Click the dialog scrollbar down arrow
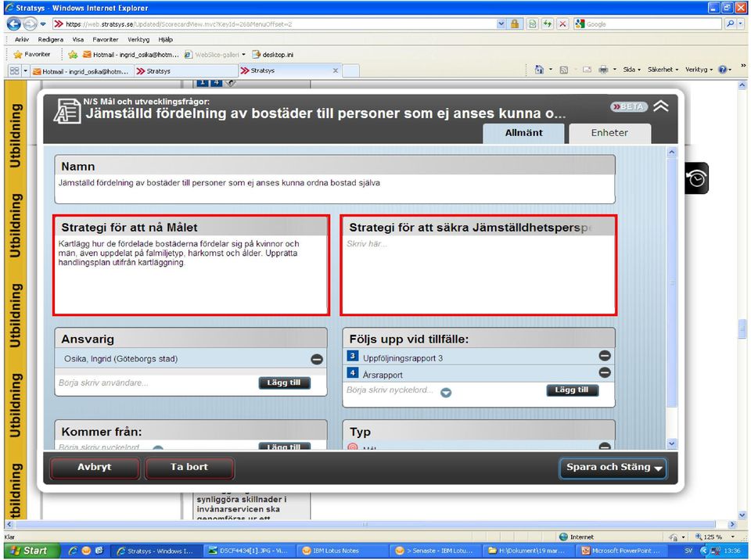The width and height of the screenshot is (751, 560). tap(671, 443)
